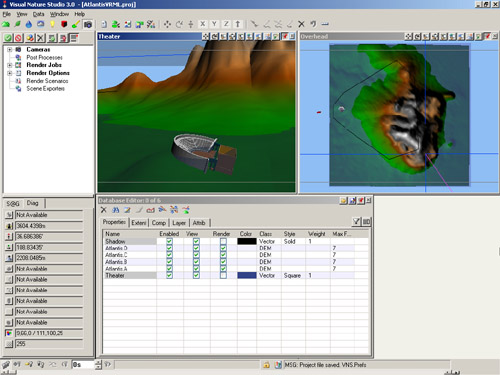Image resolution: width=500 pixels, height=375 pixels.
Task: Click the yellow light bulb toolbar icon
Action: pyautogui.click(x=52, y=24)
